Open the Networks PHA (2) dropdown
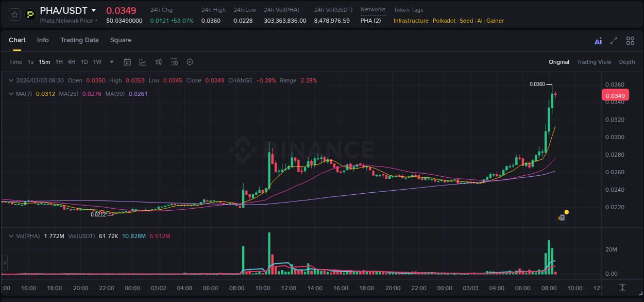Viewport: 644px width, 302px height. (x=371, y=21)
